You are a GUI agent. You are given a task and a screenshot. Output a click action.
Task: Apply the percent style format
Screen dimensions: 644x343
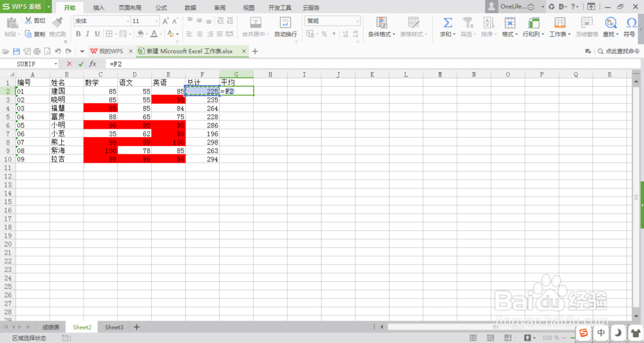[325, 34]
